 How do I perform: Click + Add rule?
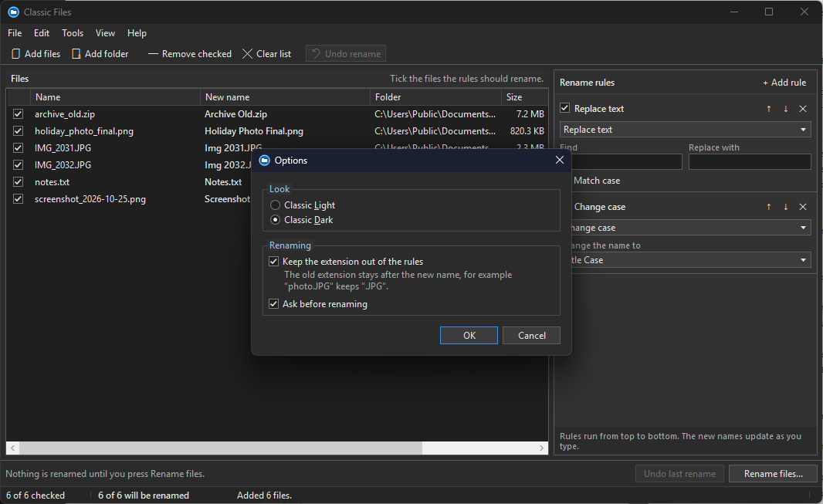pyautogui.click(x=784, y=83)
